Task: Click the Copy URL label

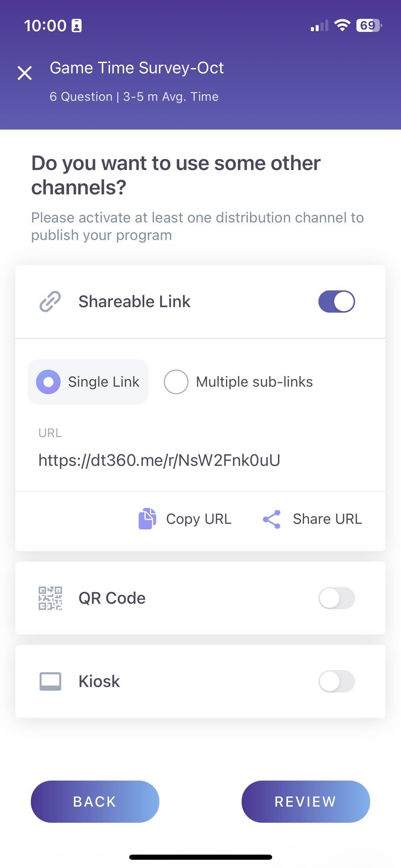Action: [x=199, y=519]
